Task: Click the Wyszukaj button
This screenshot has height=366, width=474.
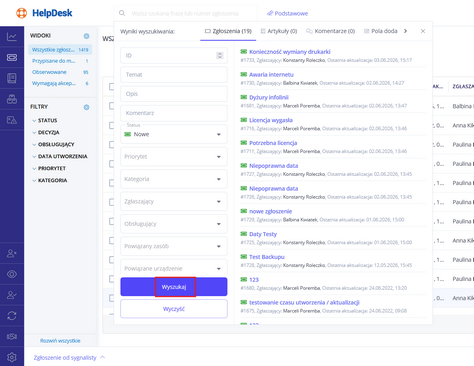Action: point(174,287)
